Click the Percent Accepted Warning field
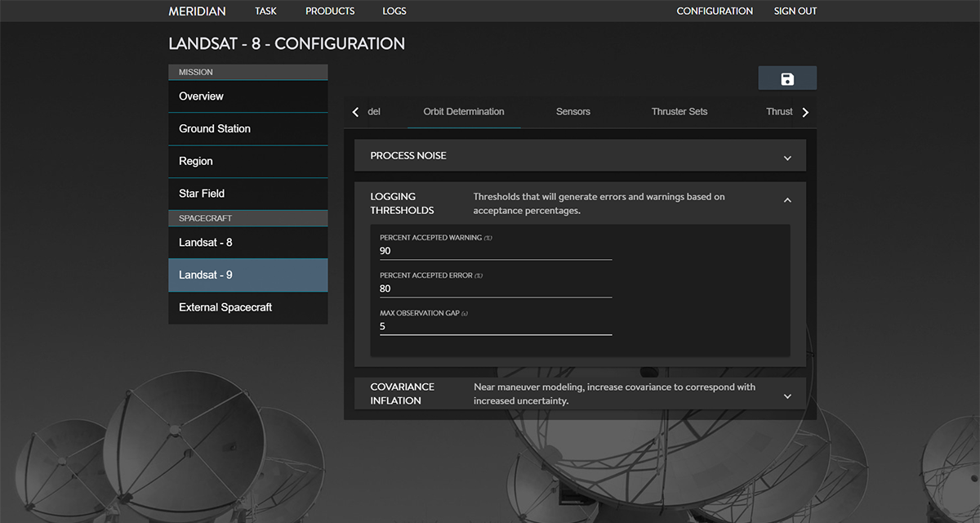The height and width of the screenshot is (523, 980). pyautogui.click(x=496, y=251)
